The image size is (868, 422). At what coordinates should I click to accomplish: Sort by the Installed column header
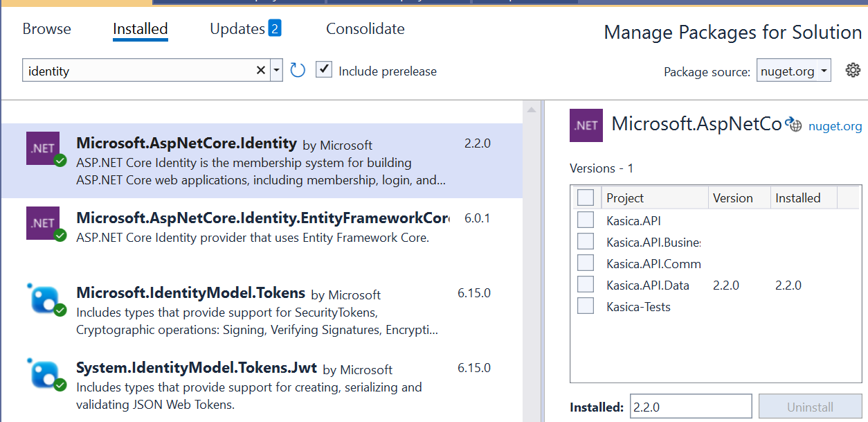tap(804, 197)
